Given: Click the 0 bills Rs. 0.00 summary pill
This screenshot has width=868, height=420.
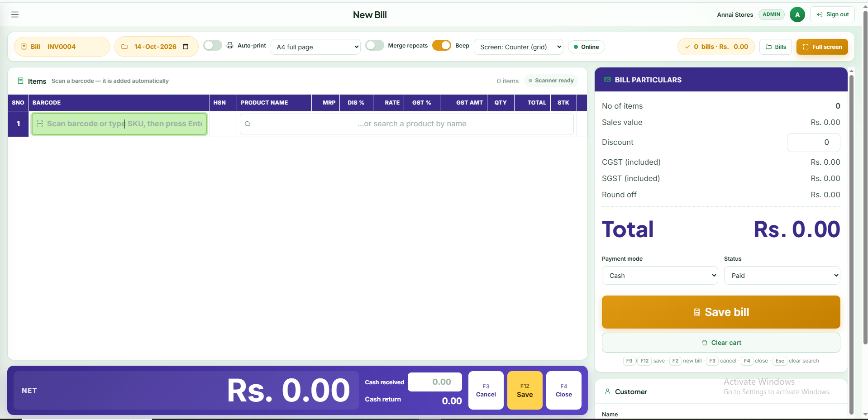Looking at the screenshot, I should click(716, 47).
